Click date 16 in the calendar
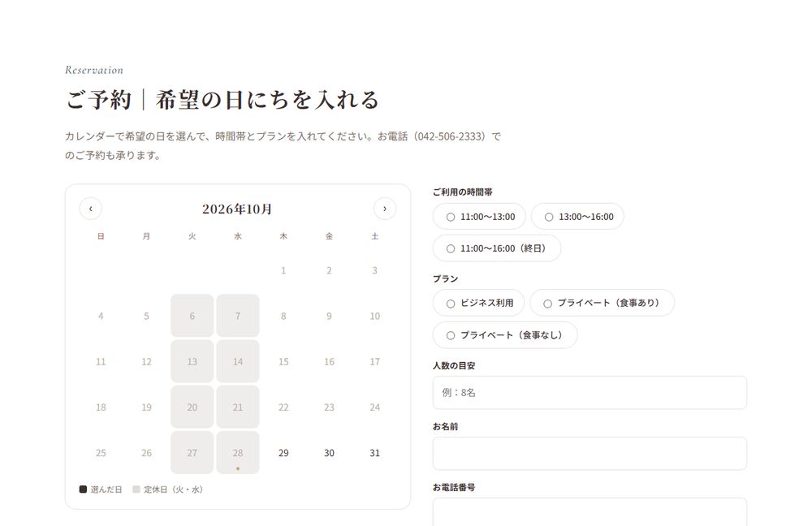 [x=329, y=361]
